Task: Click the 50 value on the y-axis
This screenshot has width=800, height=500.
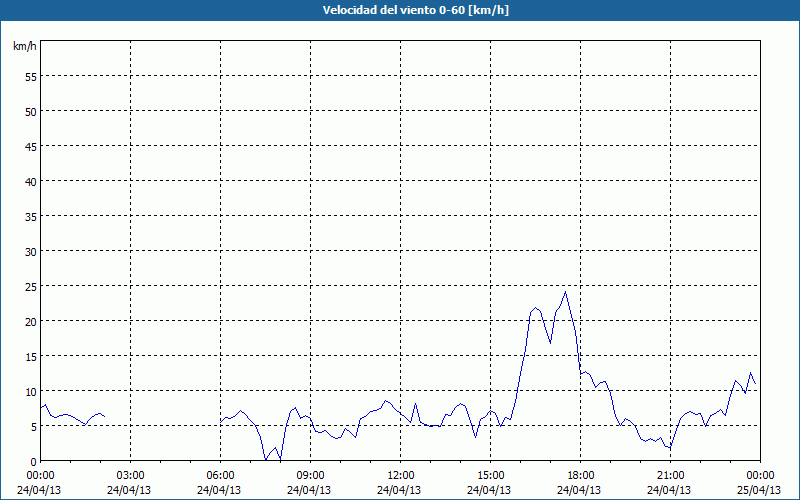Action: pyautogui.click(x=31, y=112)
